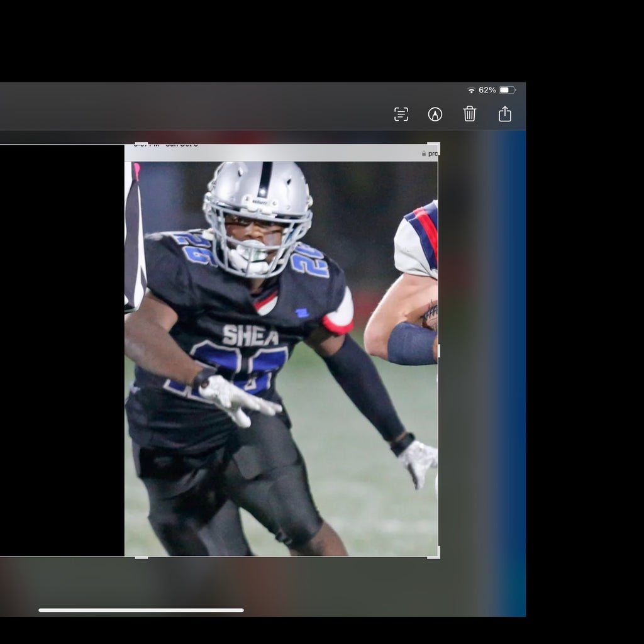The image size is (644, 644).
Task: Delete the photo with the trash icon
Action: 469,114
